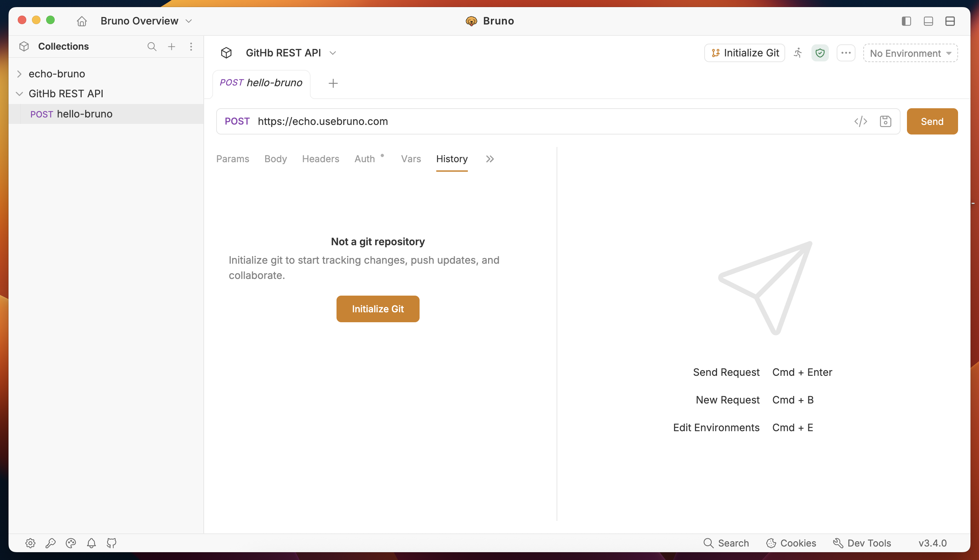Screen dimensions: 979x560
Task: Click the "Cmd + B" shortcut text
Action: 793,400
